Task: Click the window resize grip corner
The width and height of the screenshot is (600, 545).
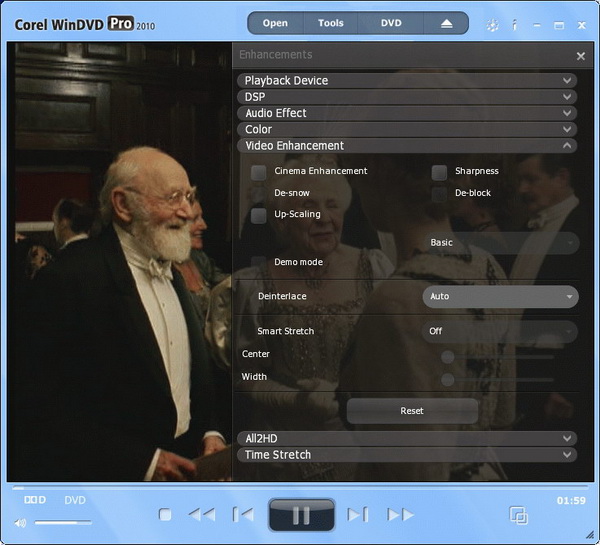Action: point(590,535)
